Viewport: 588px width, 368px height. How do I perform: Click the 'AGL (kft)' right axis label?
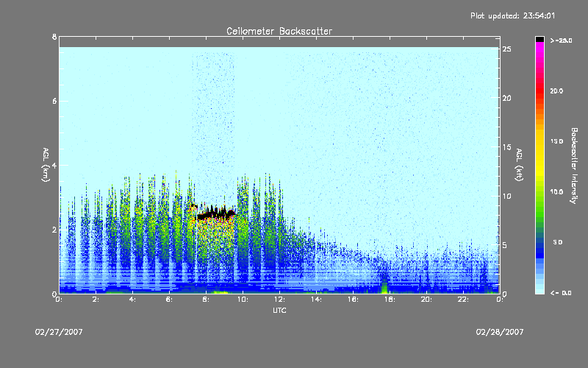click(519, 165)
